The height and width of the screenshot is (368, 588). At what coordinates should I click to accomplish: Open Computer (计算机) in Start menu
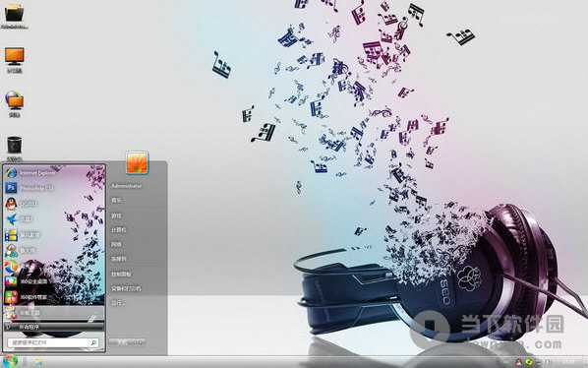click(119, 229)
